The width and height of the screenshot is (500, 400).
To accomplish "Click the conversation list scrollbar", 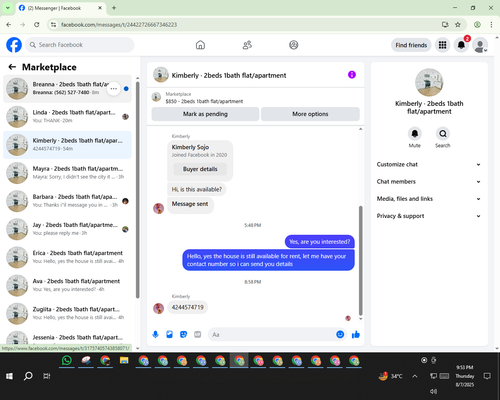I will 138,190.
